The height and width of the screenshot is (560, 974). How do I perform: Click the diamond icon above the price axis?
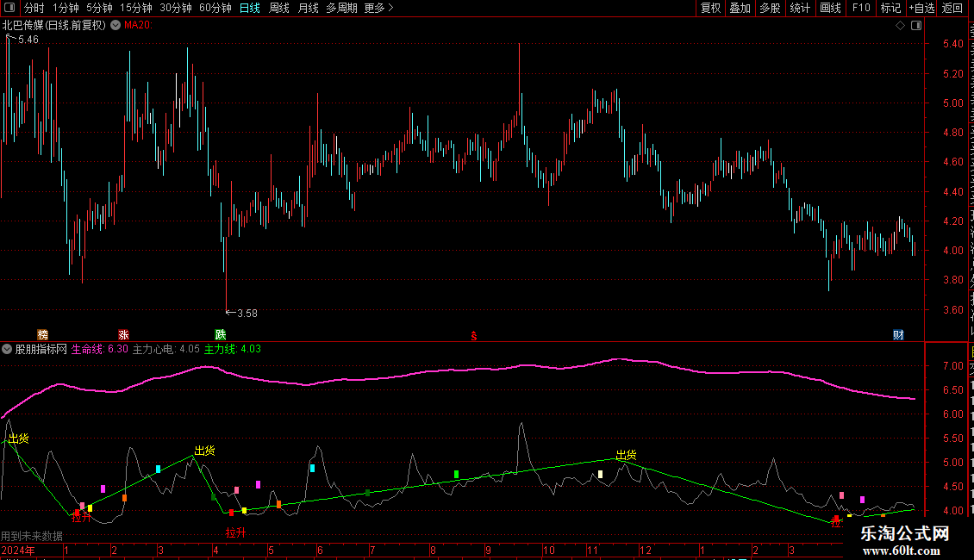click(900, 25)
